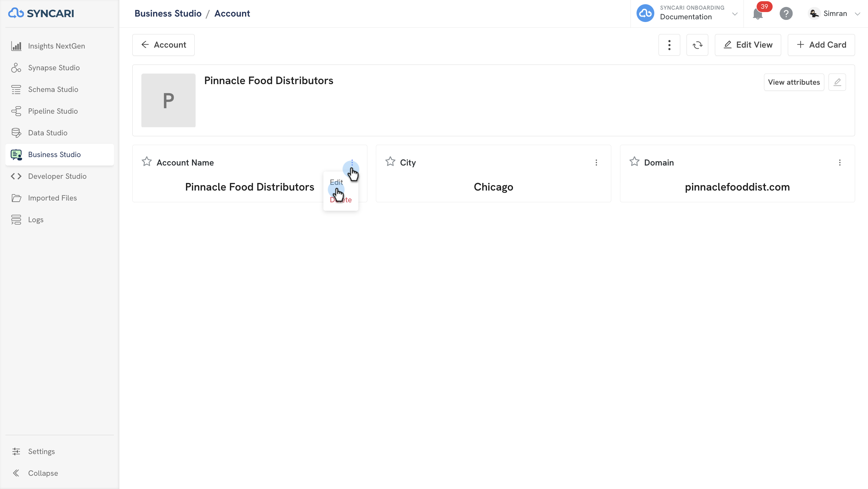Viewport: 868px width, 489px height.
Task: Click the Add Card button
Action: (x=821, y=45)
